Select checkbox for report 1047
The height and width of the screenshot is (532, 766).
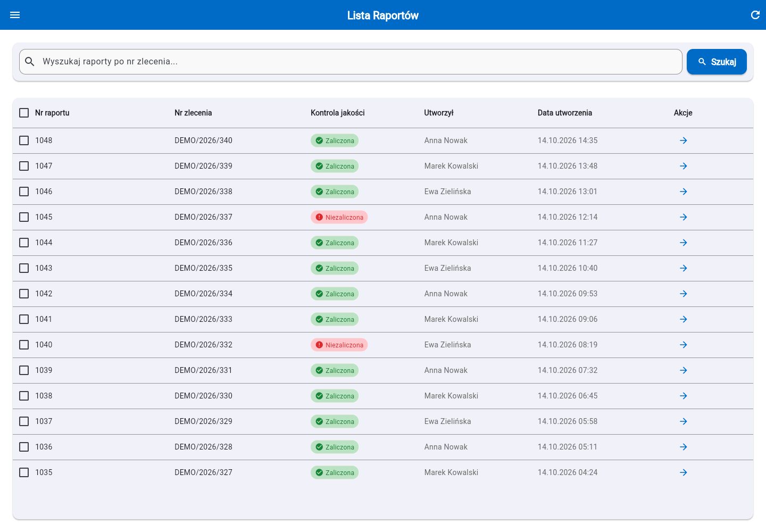click(24, 166)
